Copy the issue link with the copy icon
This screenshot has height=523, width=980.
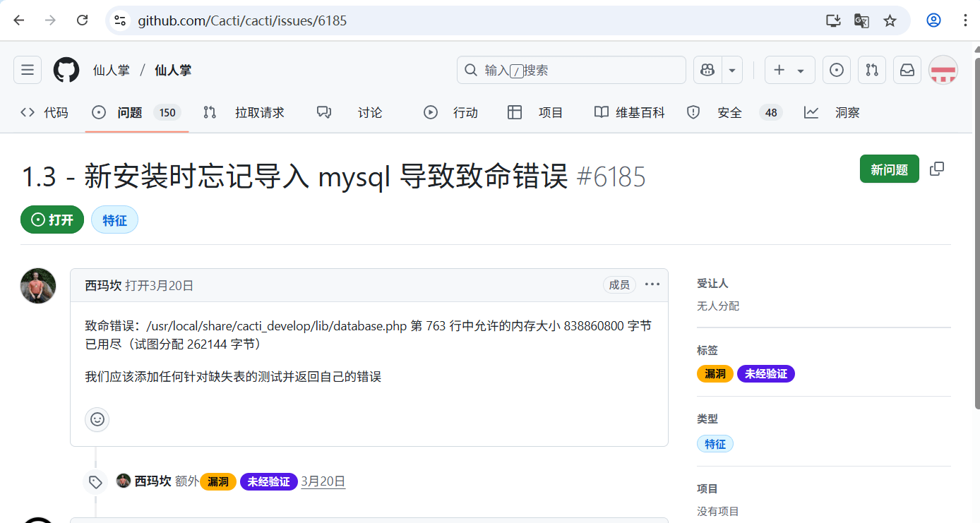pyautogui.click(x=937, y=169)
